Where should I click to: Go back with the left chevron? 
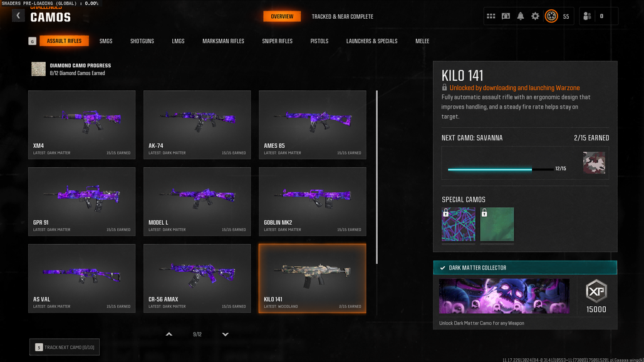click(18, 16)
